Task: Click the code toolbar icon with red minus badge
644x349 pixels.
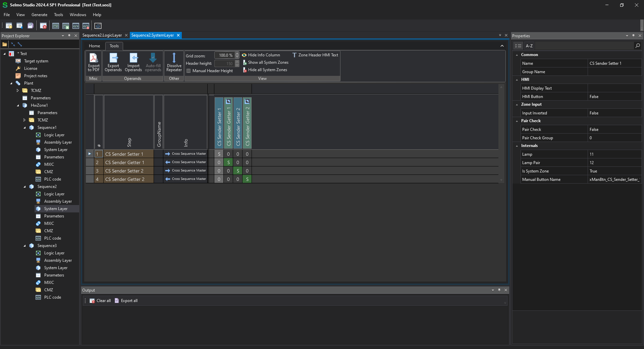Action: coord(86,26)
